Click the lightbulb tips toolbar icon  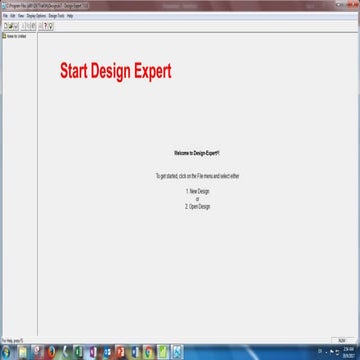[51, 26]
